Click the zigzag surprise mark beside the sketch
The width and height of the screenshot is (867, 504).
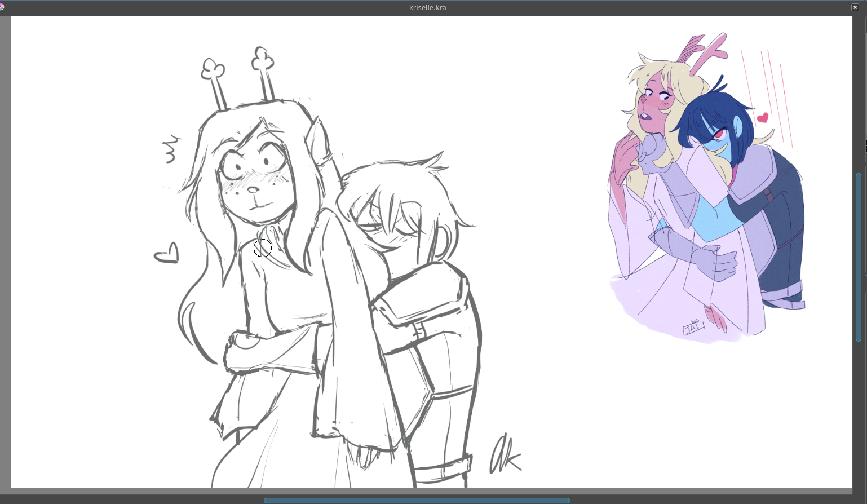(171, 149)
